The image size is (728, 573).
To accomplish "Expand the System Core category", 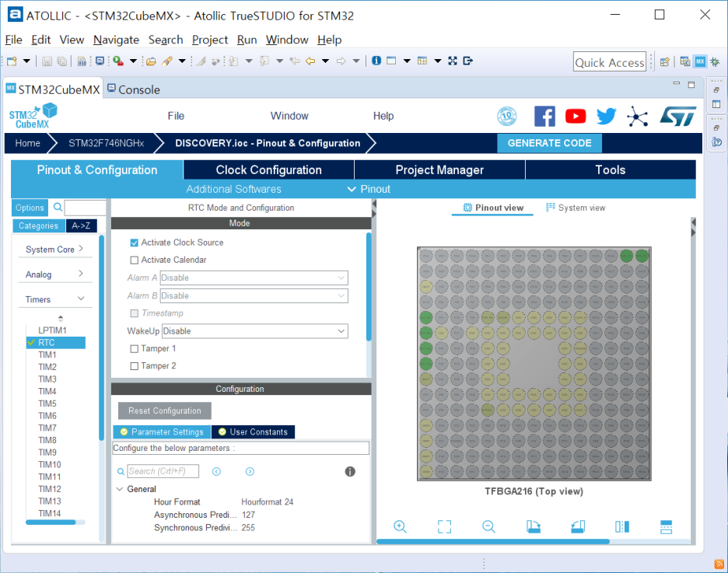I will [55, 249].
